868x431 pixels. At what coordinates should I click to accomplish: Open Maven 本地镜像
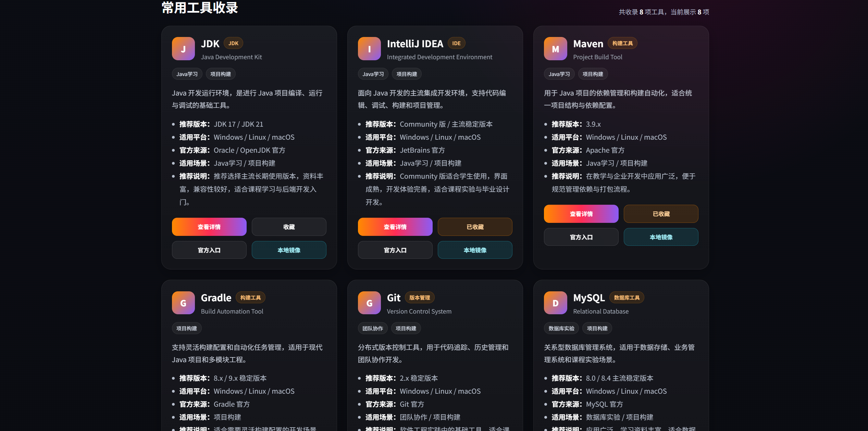pos(661,237)
